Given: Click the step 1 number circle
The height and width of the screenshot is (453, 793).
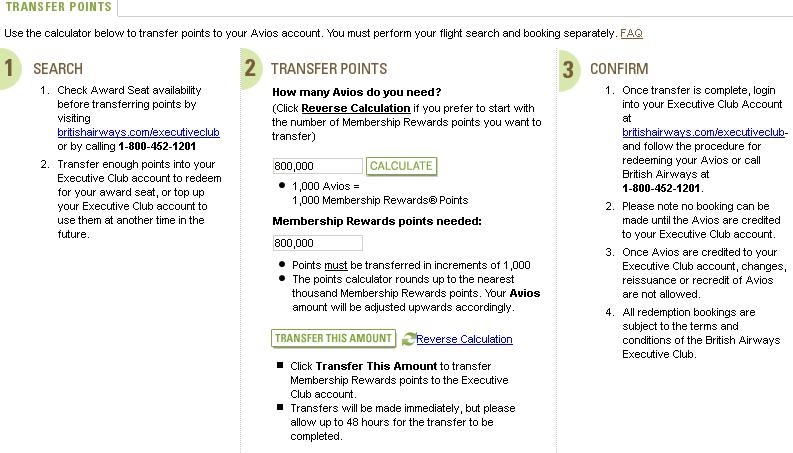Looking at the screenshot, I should (x=9, y=69).
